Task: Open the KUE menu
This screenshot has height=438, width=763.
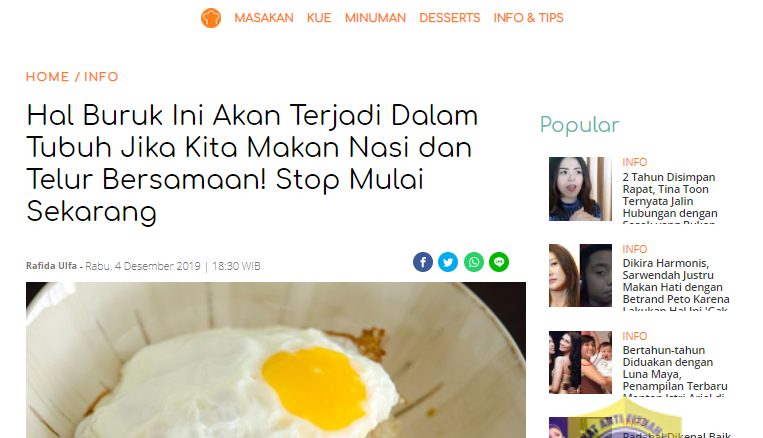Action: (x=319, y=18)
